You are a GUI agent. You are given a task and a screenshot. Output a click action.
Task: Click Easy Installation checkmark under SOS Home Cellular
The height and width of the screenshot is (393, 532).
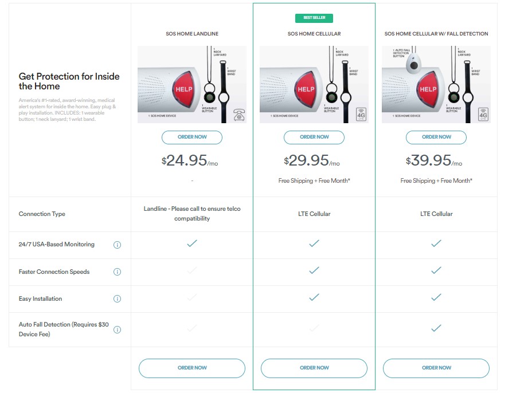coord(314,297)
